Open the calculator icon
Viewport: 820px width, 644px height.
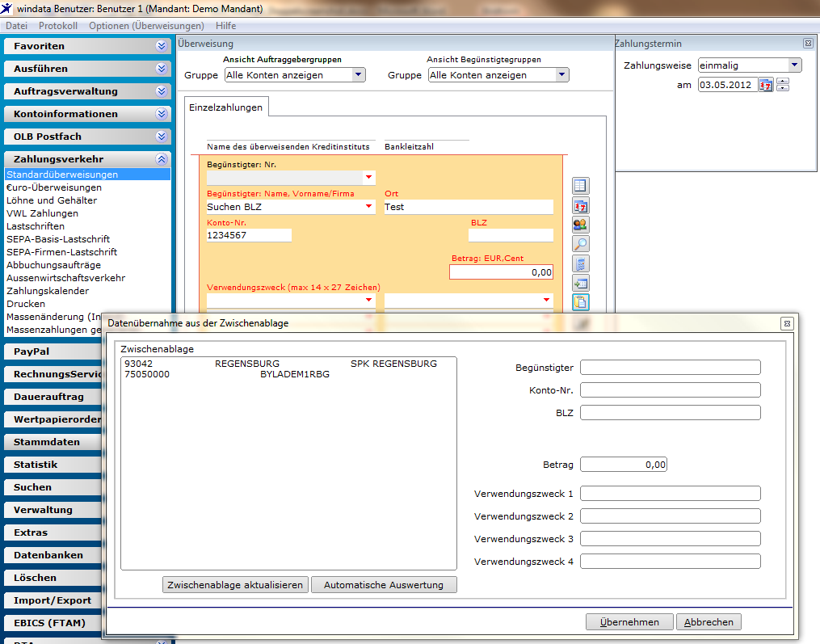point(581,263)
